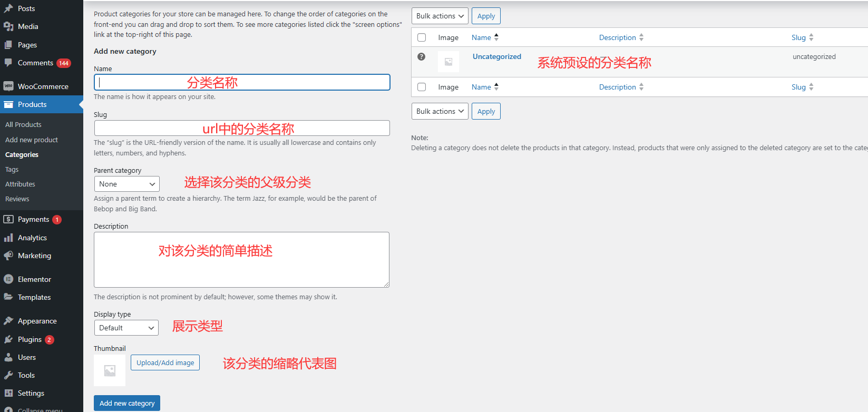
Task: Click the Marketing megaphone icon
Action: click(8, 256)
